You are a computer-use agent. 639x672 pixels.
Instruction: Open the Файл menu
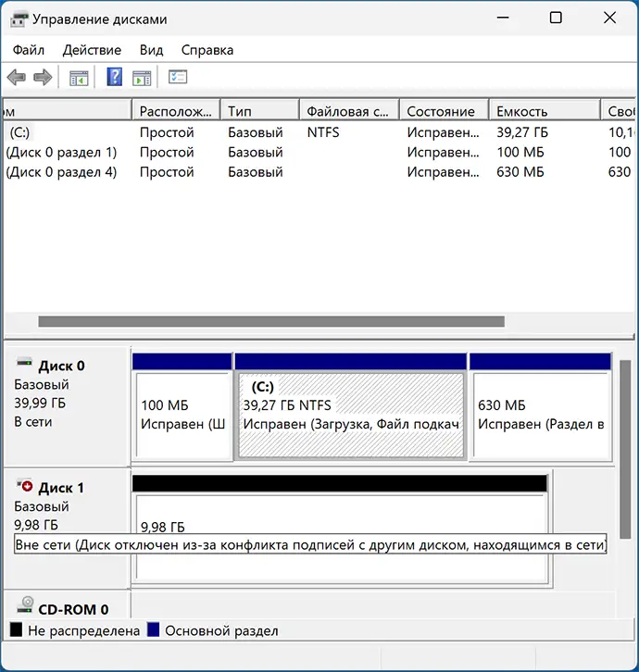click(29, 50)
